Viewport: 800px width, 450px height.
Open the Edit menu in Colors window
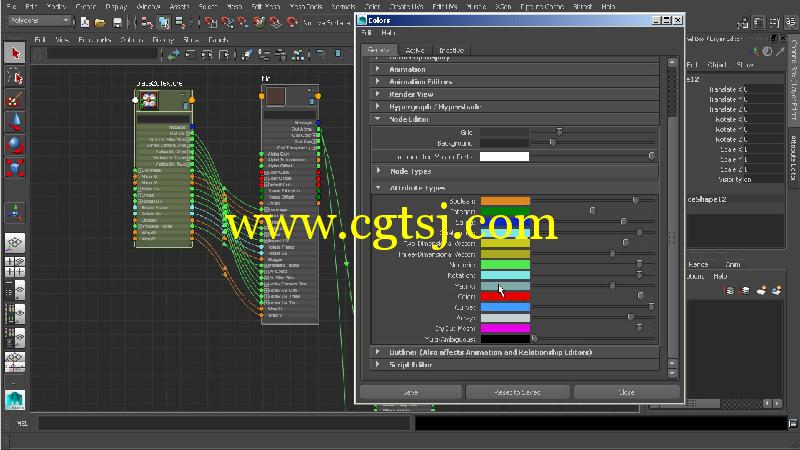point(366,33)
